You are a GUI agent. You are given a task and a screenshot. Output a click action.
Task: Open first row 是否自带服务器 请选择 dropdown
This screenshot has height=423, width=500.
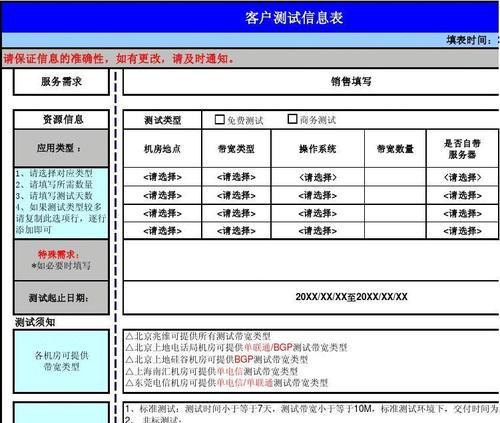(x=462, y=177)
